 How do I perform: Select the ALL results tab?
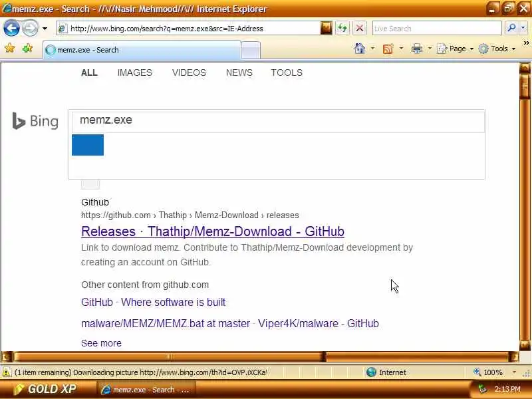(x=89, y=72)
